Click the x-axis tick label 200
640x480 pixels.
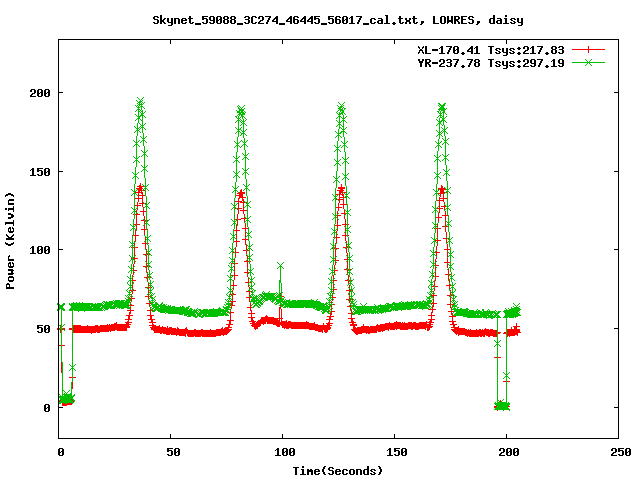[509, 452]
